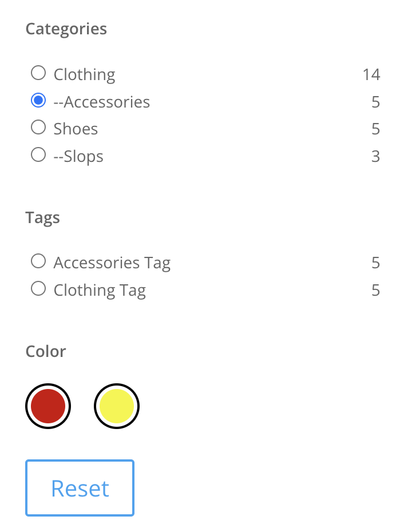Enable the Accessories Tag radio button
Viewport: 404px width, 532px height.
pos(38,262)
